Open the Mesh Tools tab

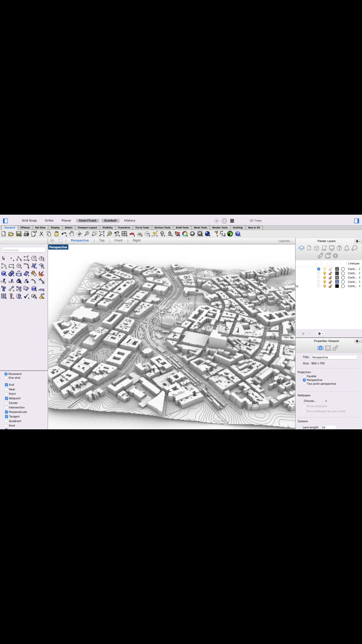click(200, 227)
